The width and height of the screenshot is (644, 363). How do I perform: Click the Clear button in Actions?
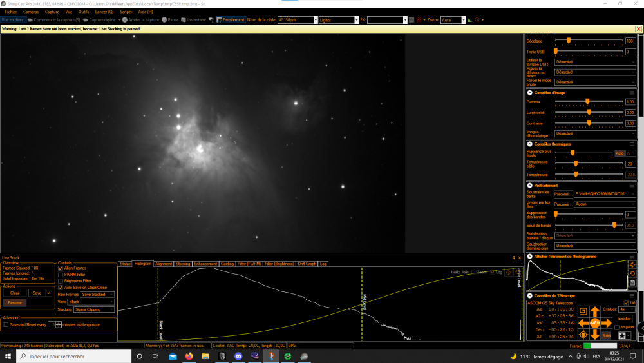click(15, 293)
